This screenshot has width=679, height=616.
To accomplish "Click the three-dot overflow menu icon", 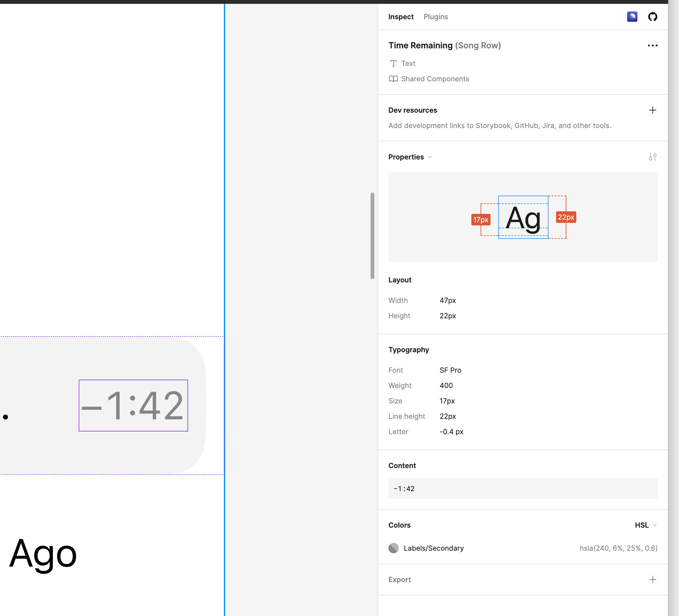I will click(x=652, y=45).
